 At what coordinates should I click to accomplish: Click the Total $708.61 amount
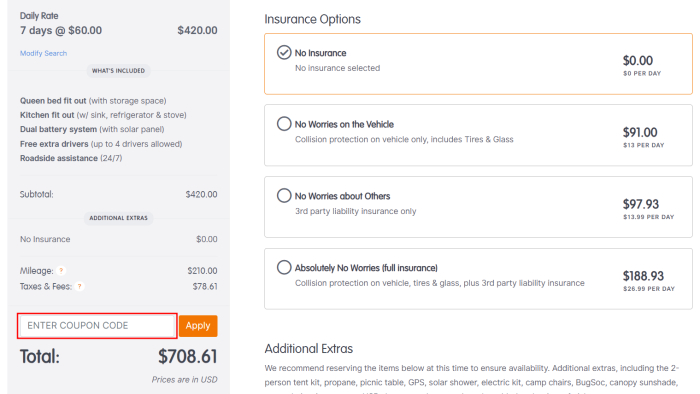click(188, 357)
